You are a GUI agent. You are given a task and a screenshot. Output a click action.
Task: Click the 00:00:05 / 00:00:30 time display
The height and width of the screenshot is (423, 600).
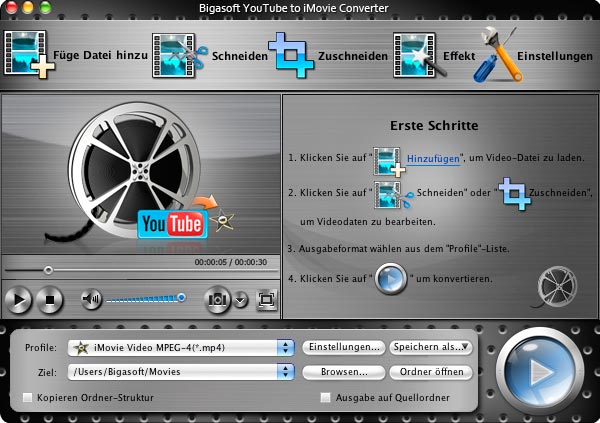(x=231, y=262)
